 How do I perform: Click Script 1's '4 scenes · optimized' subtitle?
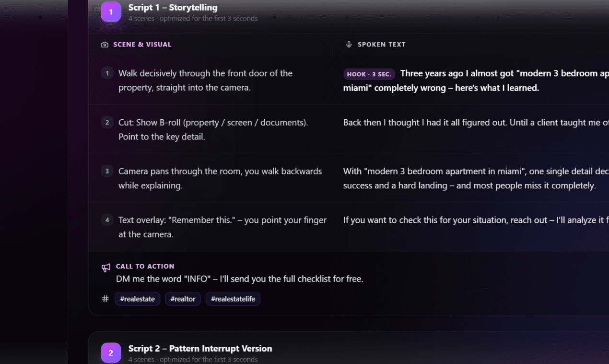(193, 19)
